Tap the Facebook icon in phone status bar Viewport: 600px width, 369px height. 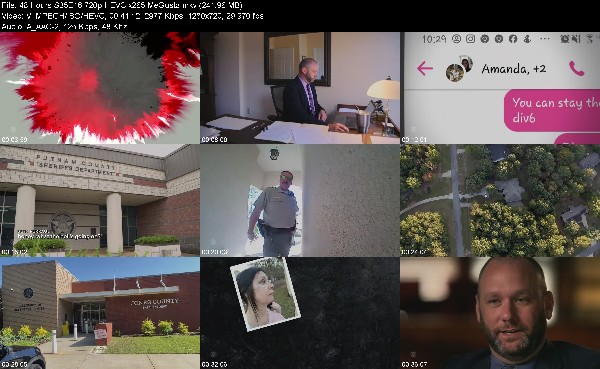(x=513, y=39)
